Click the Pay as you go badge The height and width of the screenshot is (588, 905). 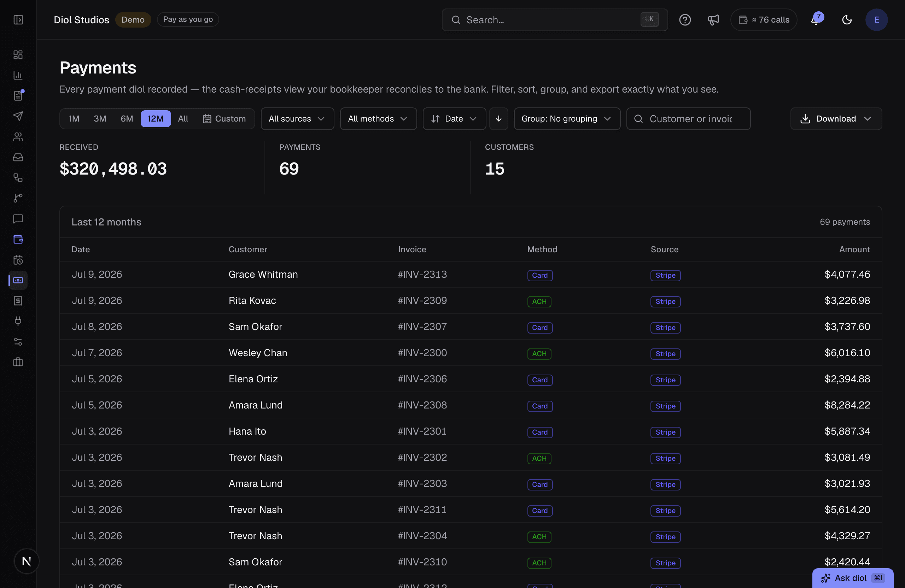pos(188,19)
